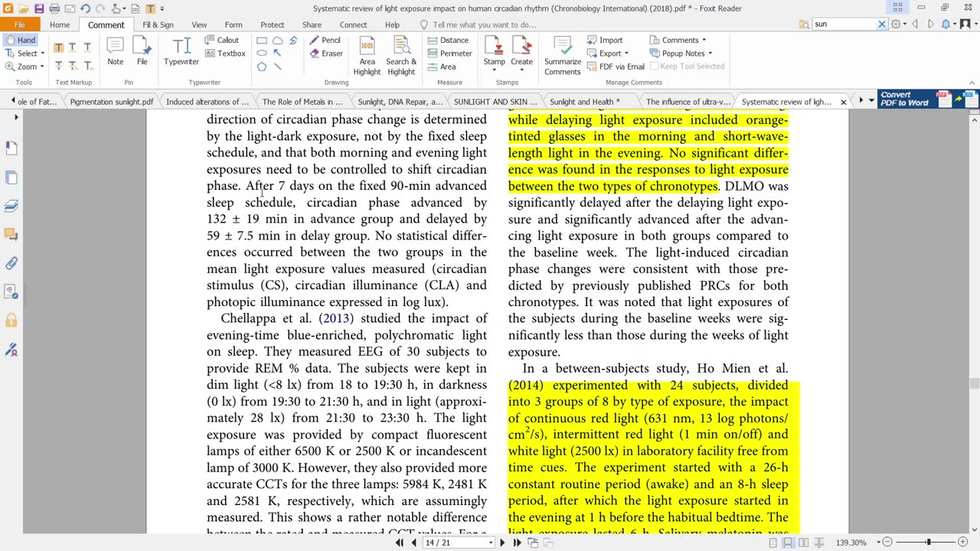Open the File menu
This screenshot has width=980, height=551.
tap(19, 24)
